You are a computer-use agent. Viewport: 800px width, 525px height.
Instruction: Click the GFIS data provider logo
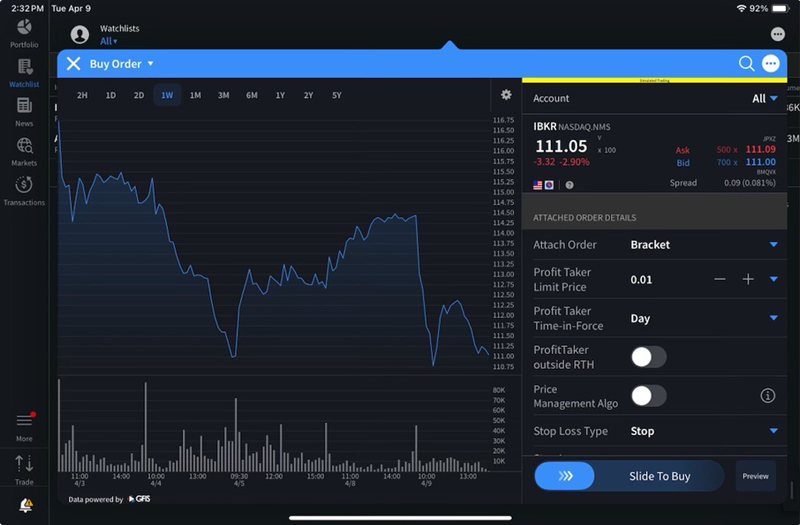tap(139, 499)
